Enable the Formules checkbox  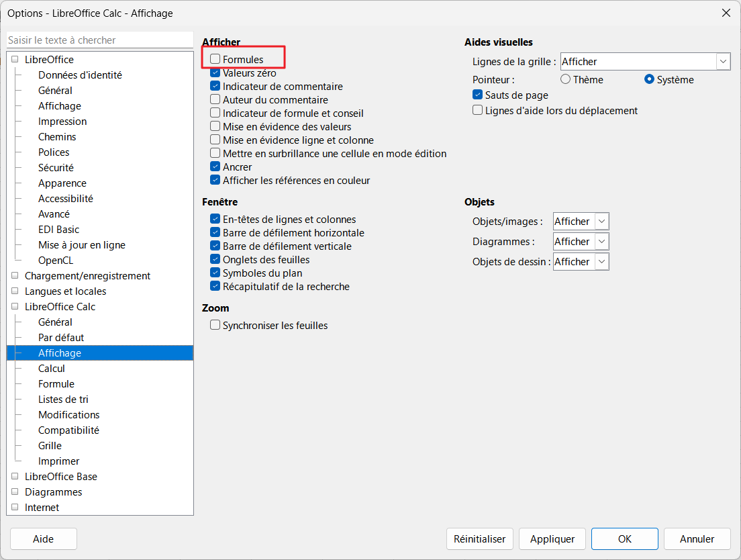pyautogui.click(x=215, y=59)
